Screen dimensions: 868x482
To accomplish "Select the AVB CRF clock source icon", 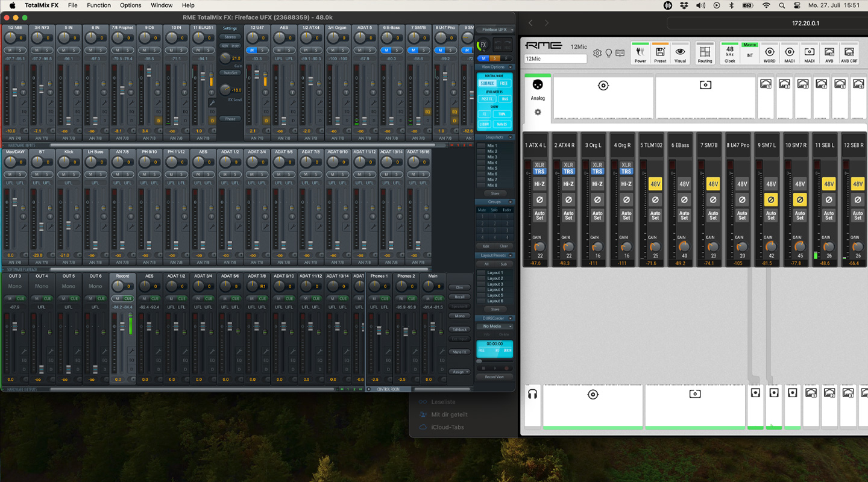I will (x=849, y=53).
